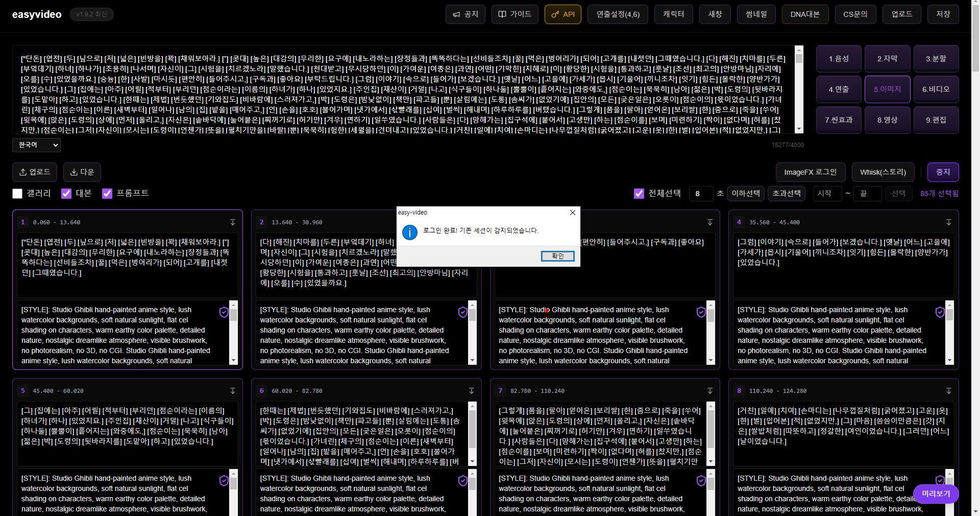Click the scene 1 prompt scrollbar
This screenshot has height=516, width=980.
[234, 332]
